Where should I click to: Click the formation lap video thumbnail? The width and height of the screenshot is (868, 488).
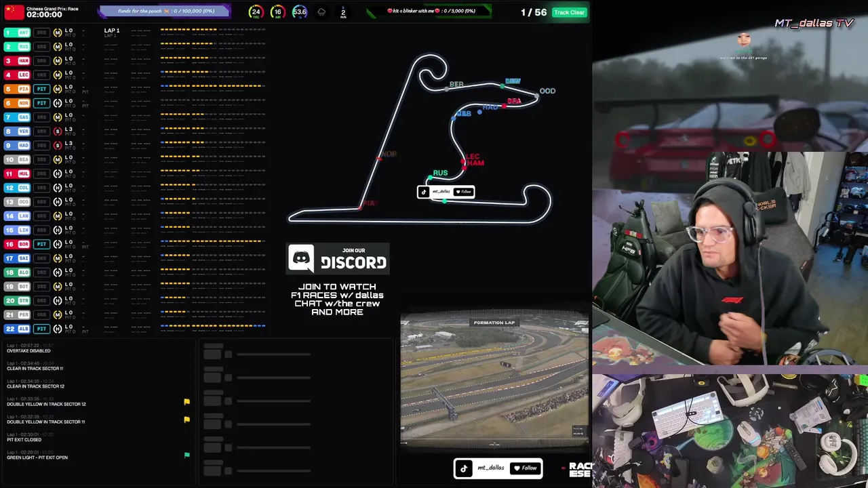(x=494, y=378)
